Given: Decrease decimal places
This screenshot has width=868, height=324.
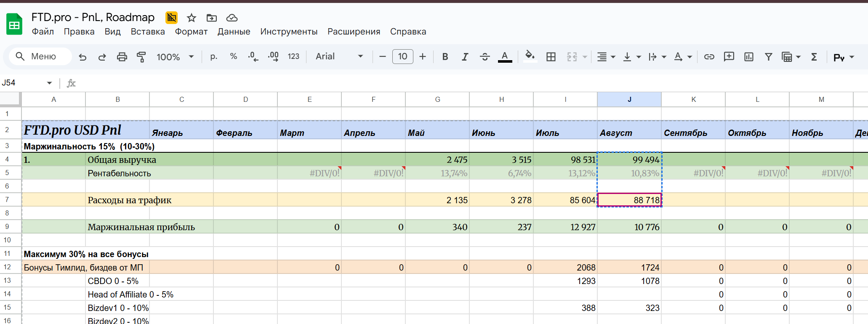Looking at the screenshot, I should pos(253,56).
